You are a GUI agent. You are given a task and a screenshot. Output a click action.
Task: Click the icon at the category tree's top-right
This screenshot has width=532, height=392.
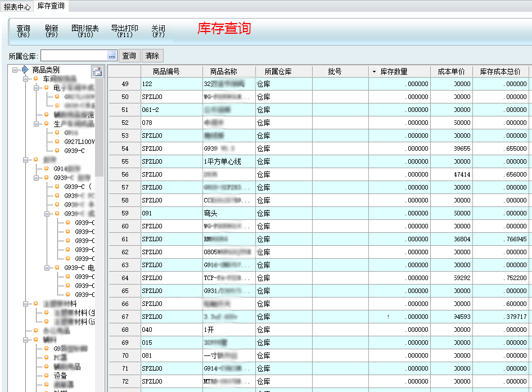(x=97, y=71)
